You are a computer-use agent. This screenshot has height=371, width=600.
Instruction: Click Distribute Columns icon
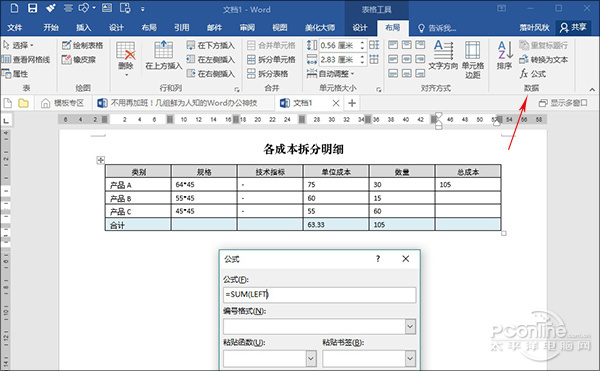coord(374,59)
